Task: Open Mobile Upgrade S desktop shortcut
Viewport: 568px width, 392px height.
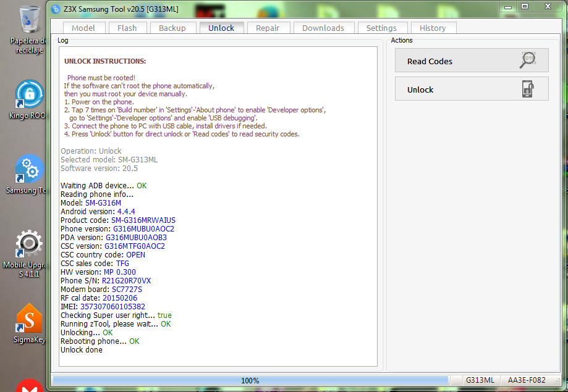Action: [28, 244]
